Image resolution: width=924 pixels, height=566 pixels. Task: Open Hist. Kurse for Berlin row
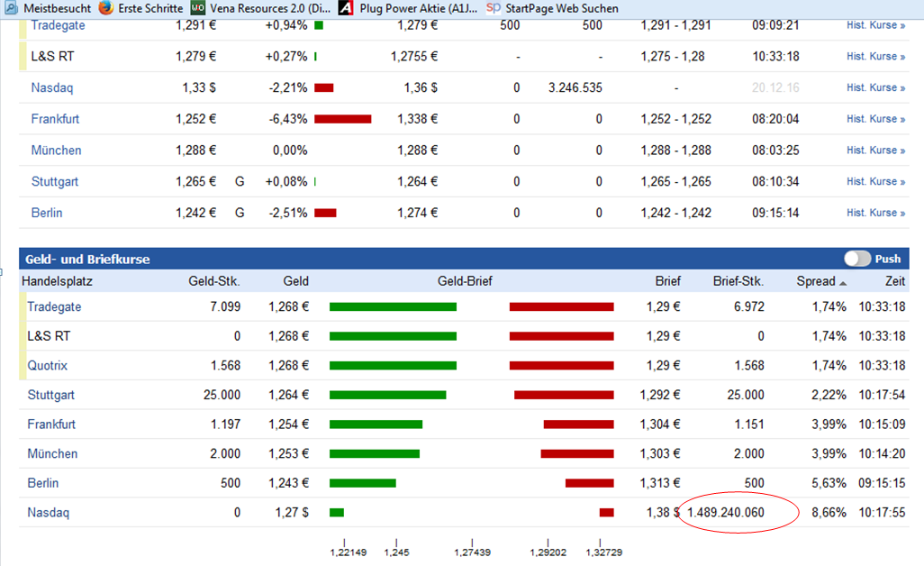pos(875,213)
